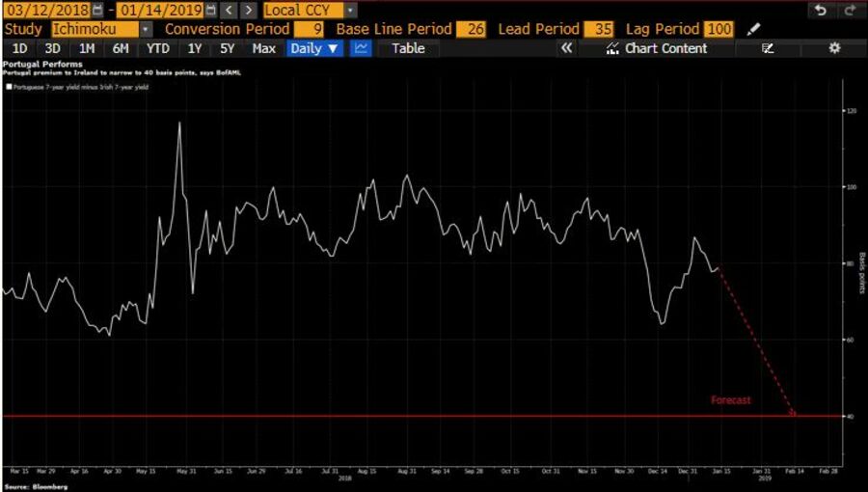This screenshot has width=868, height=492.
Task: Click the red Forecast label
Action: (x=731, y=400)
